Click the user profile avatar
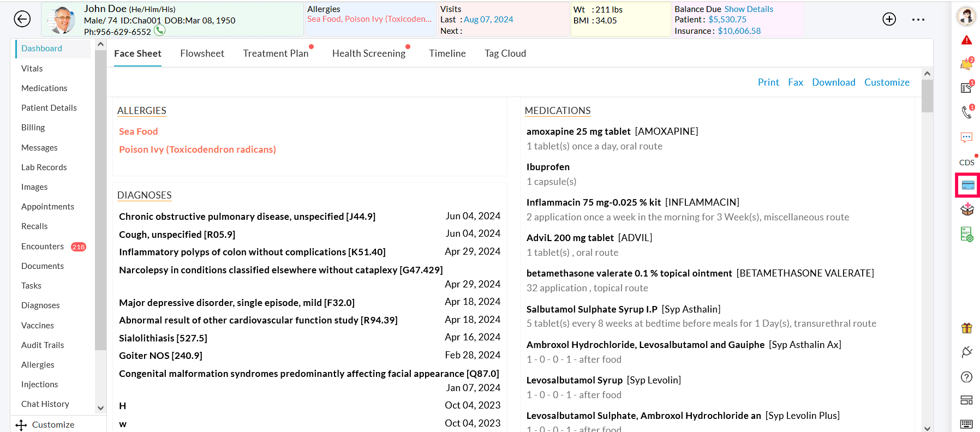Viewport: 980px width, 432px height. 966,16
